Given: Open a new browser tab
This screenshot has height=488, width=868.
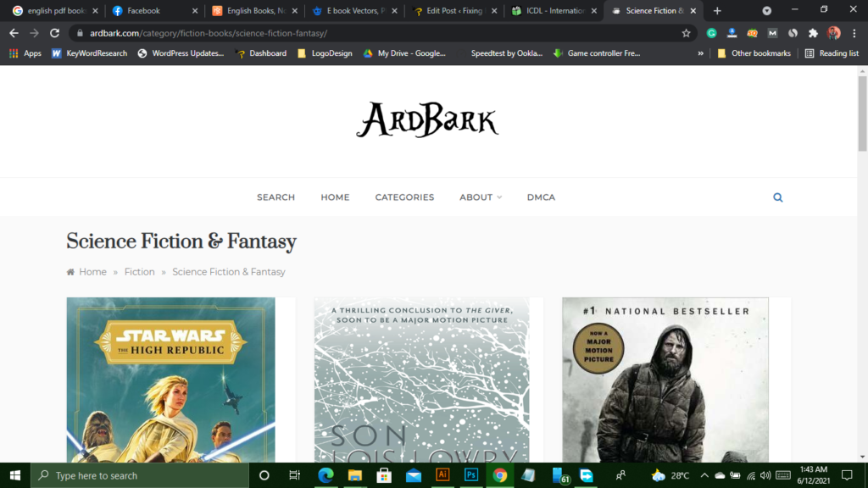Looking at the screenshot, I should pyautogui.click(x=717, y=10).
